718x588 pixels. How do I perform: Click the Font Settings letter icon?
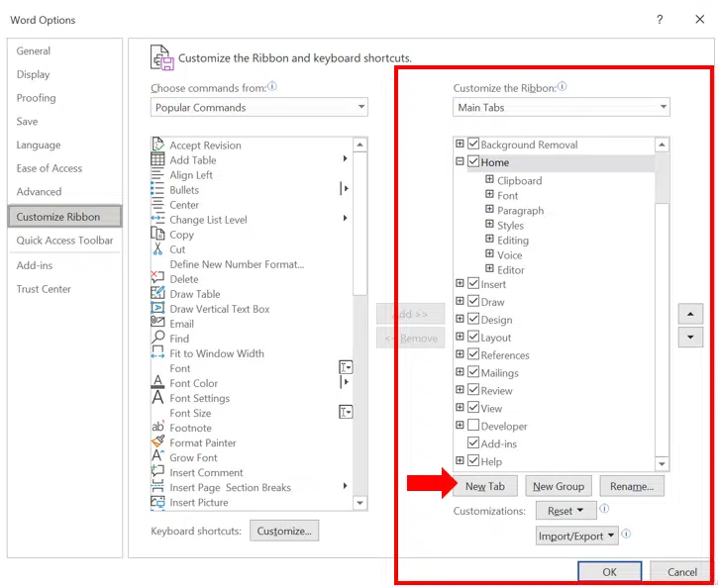pos(157,397)
